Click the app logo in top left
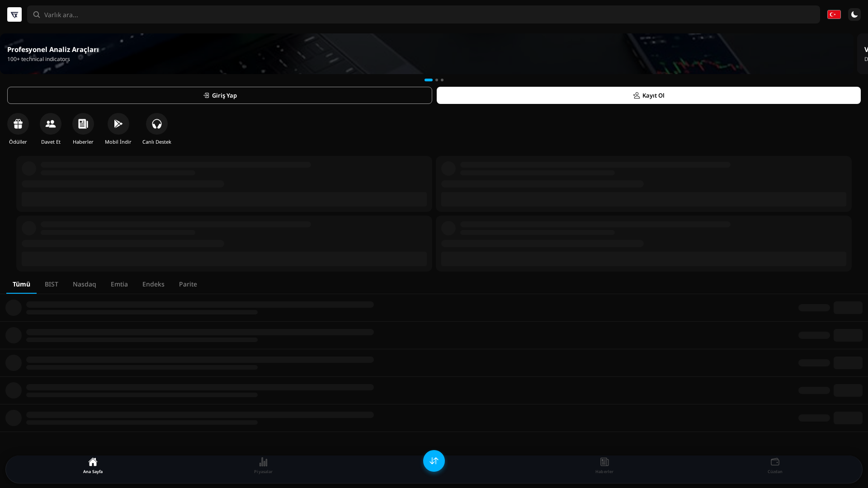The image size is (868, 488). [14, 14]
